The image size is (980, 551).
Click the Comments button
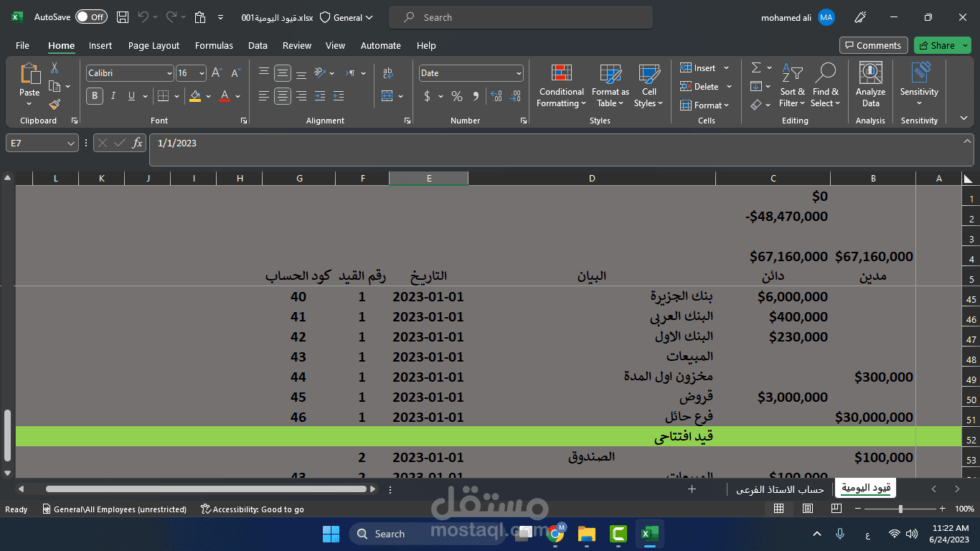(x=873, y=45)
